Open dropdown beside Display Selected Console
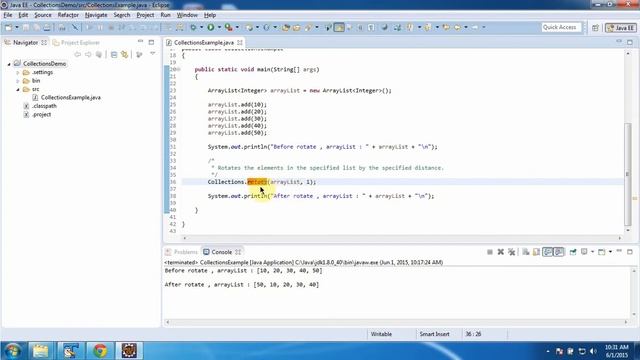This screenshot has height=360, width=640. click(593, 252)
